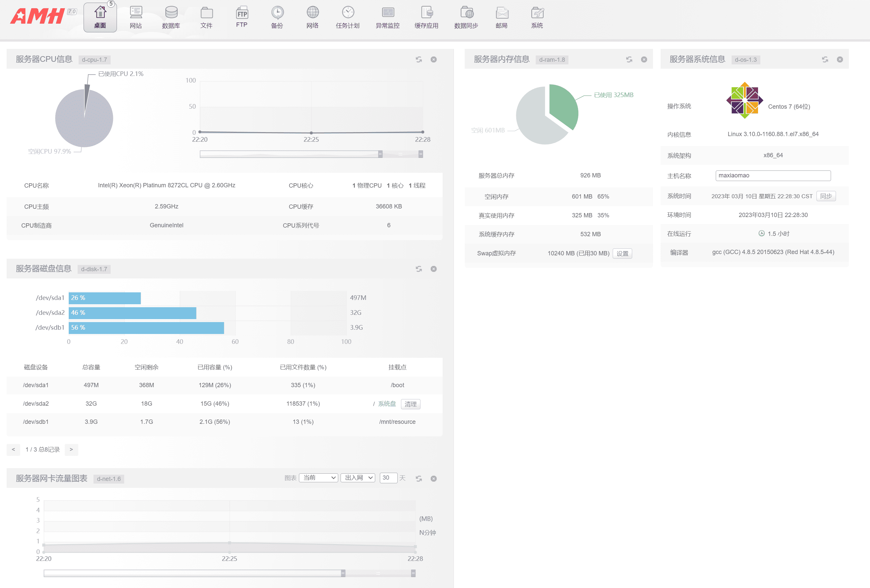Refresh the 服务器CPU信息 panel
Viewport: 870px width, 588px height.
(418, 59)
